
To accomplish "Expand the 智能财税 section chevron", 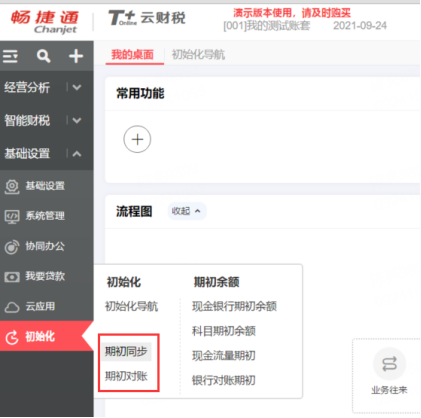I will point(77,120).
